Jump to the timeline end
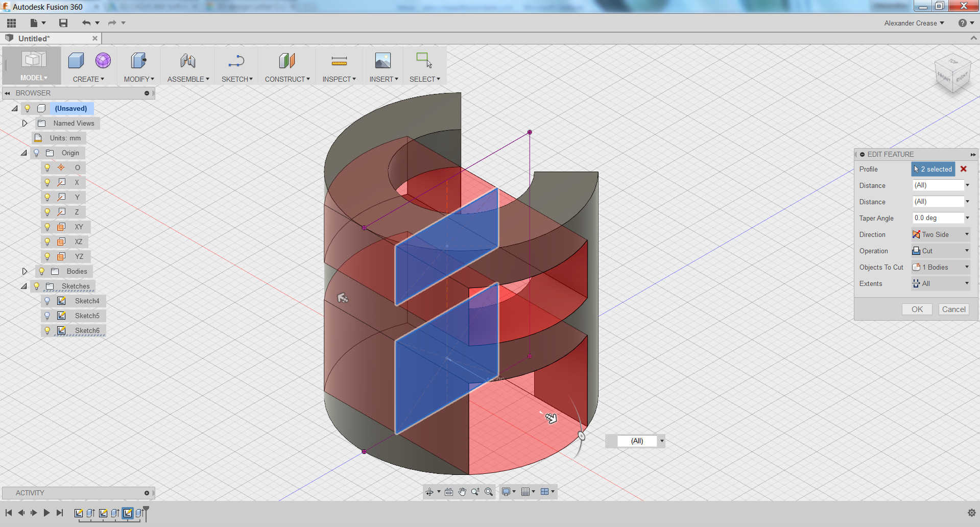Image resolution: width=980 pixels, height=527 pixels. (x=60, y=513)
